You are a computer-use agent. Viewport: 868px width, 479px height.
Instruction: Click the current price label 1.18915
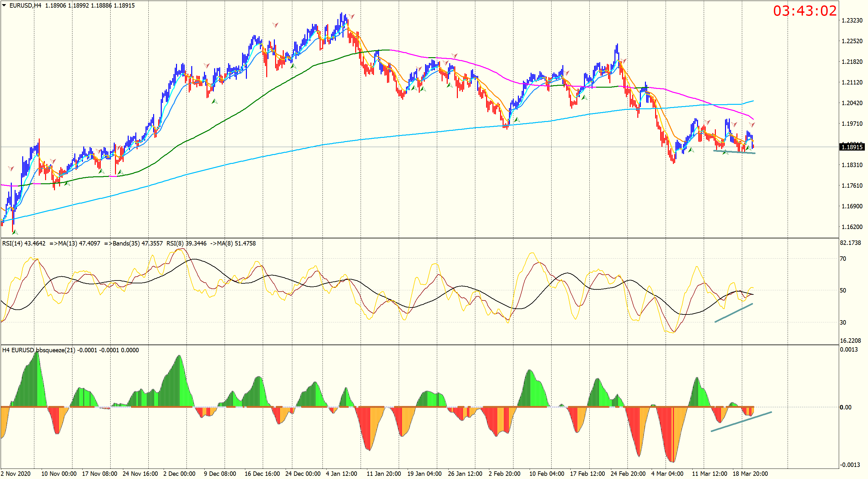point(851,147)
